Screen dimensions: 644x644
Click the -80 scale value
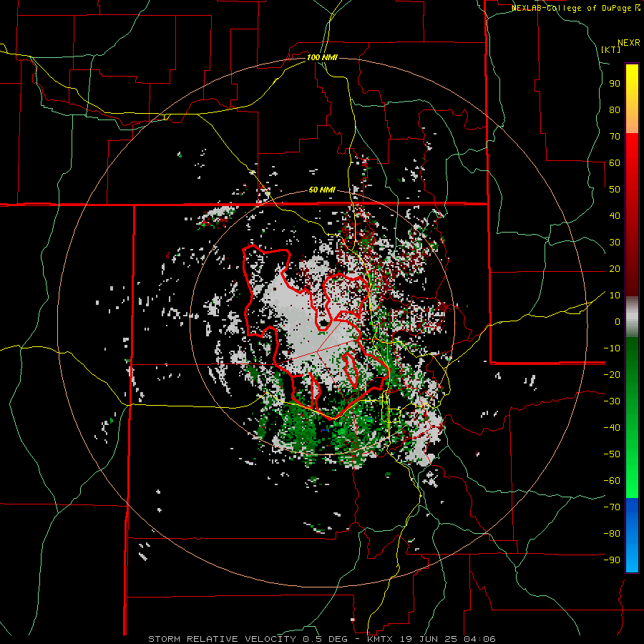(x=612, y=534)
